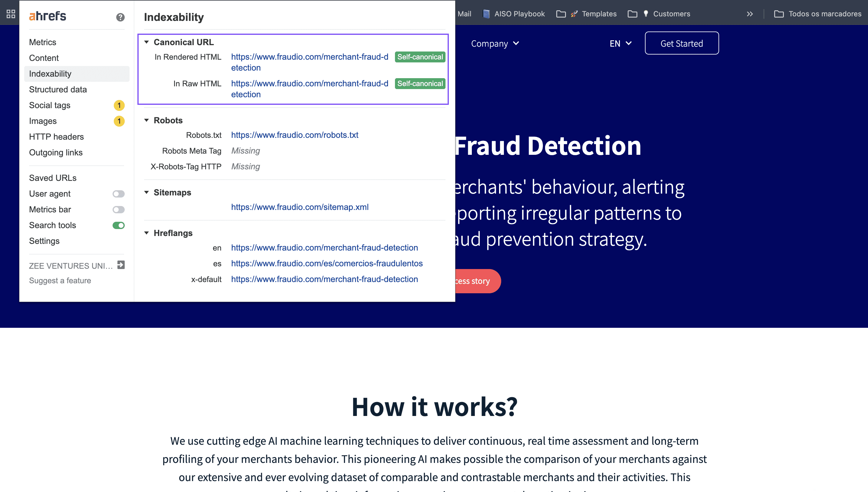Click the How it works? heading
The height and width of the screenshot is (492, 868).
click(x=434, y=407)
